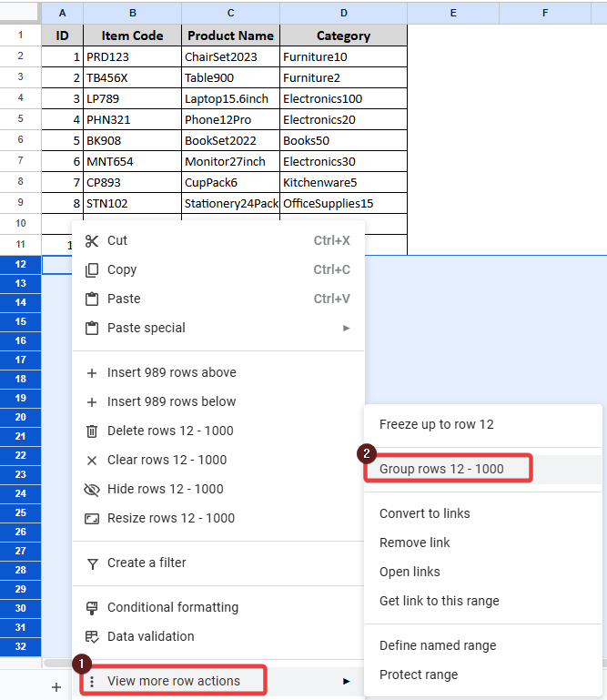Click the funnel Create a filter icon
607x700 pixels.
point(91,563)
